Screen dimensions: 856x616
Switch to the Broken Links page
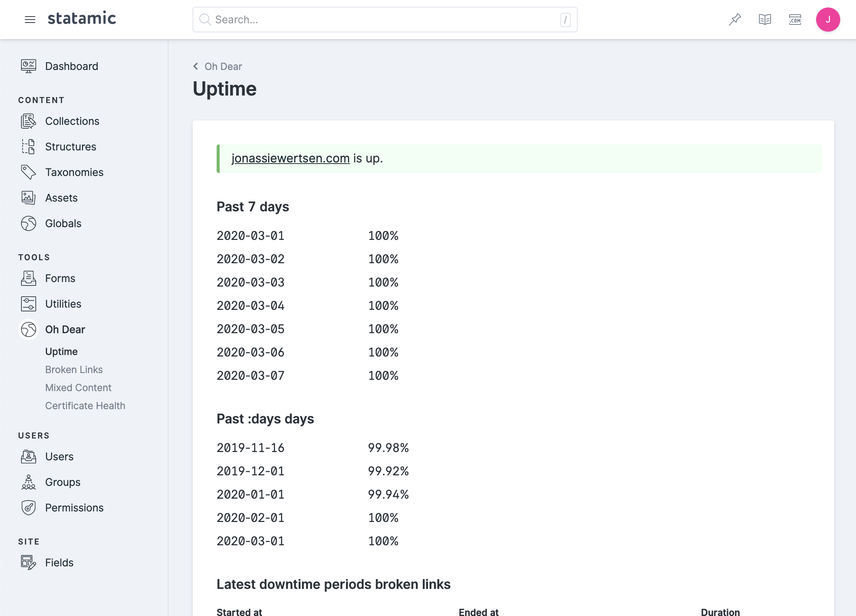point(74,370)
